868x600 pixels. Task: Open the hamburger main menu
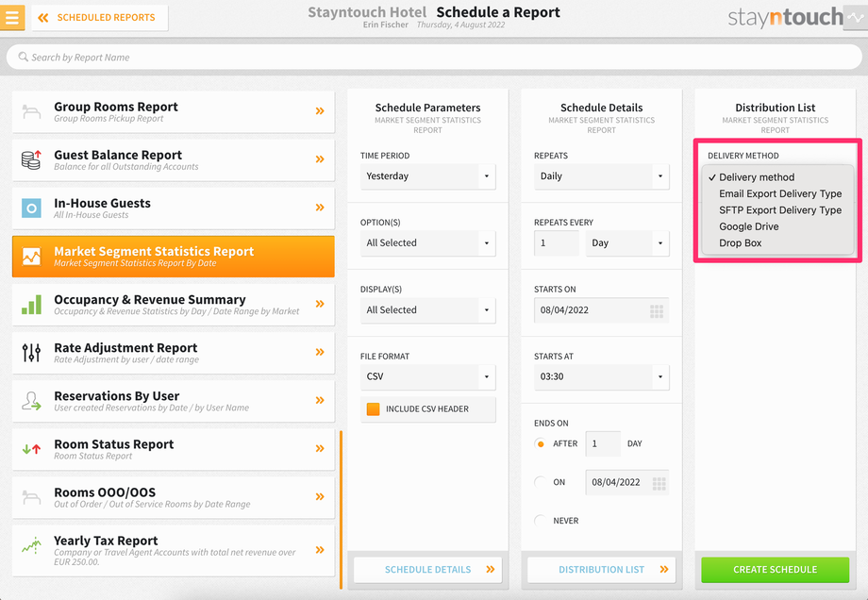click(11, 17)
